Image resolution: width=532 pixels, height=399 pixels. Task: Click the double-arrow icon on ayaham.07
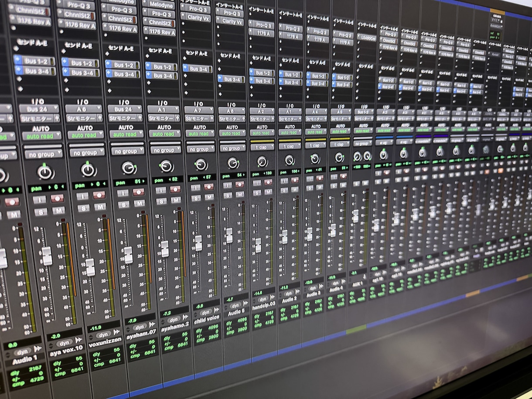[x=151, y=325]
